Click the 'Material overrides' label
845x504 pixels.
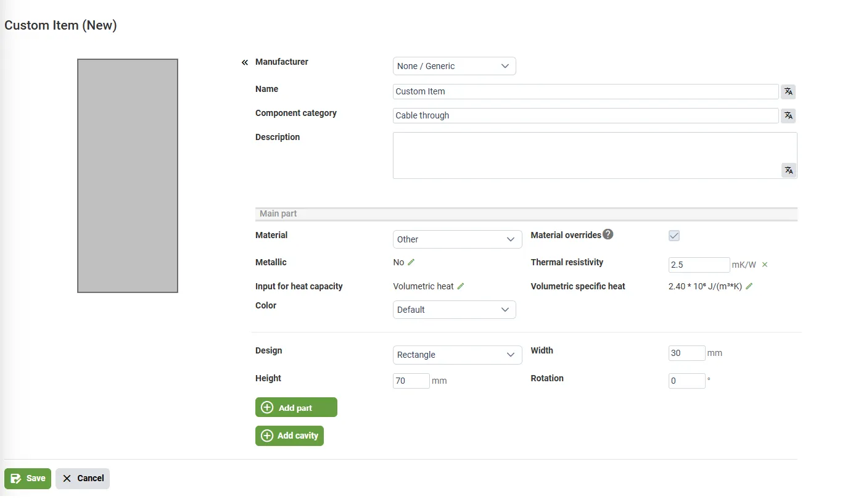(566, 235)
